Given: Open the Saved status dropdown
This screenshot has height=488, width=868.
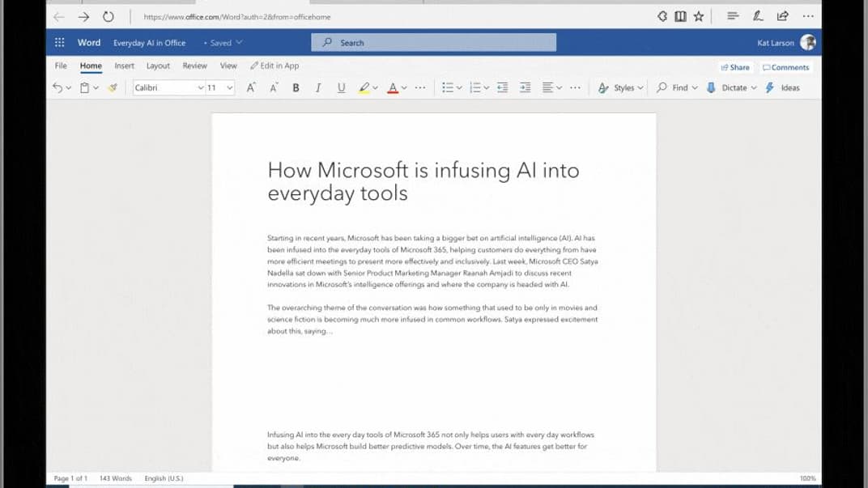Looking at the screenshot, I should 223,43.
